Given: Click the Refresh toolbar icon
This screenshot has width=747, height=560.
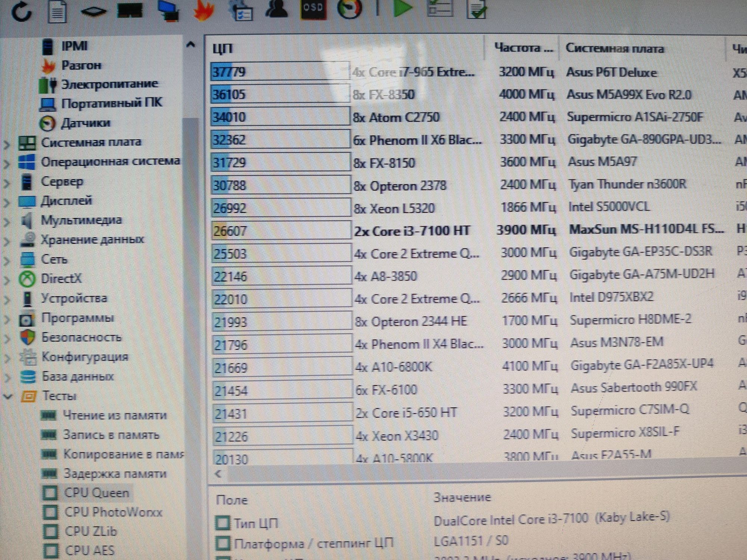Looking at the screenshot, I should 22,11.
